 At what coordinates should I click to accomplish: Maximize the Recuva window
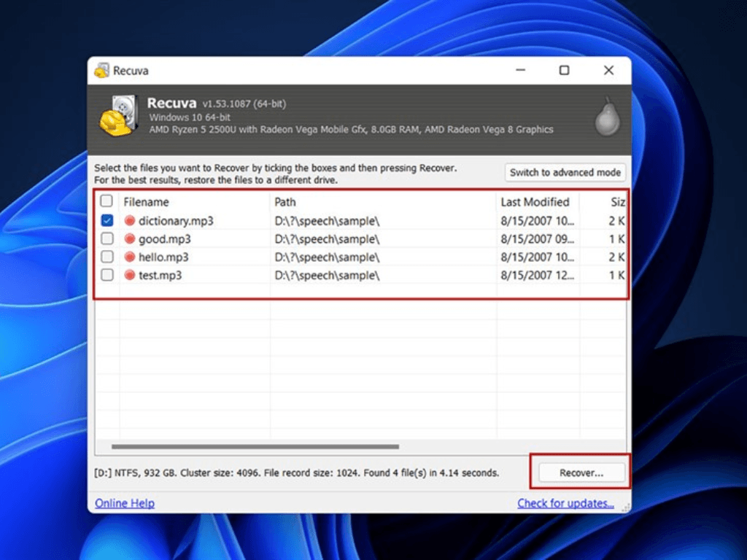coord(564,71)
